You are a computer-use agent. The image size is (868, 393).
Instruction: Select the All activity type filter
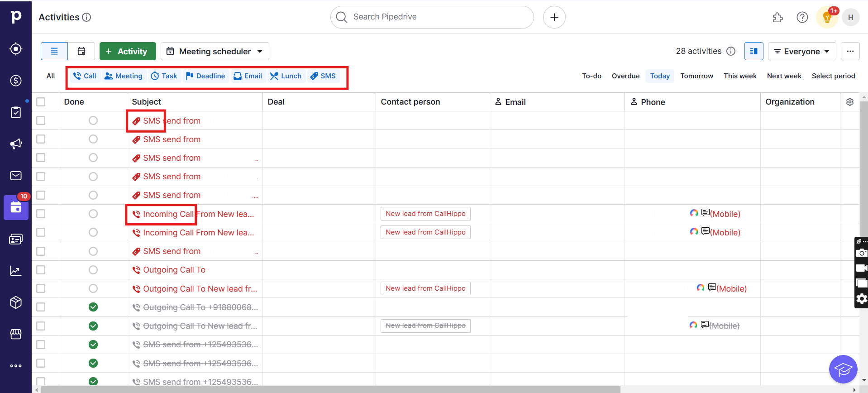51,76
